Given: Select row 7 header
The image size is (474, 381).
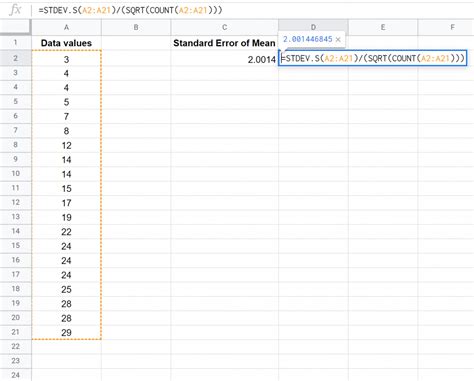Looking at the screenshot, I should (15, 130).
